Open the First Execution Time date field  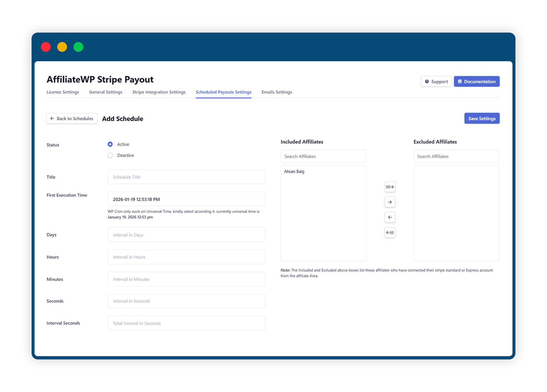[186, 199]
